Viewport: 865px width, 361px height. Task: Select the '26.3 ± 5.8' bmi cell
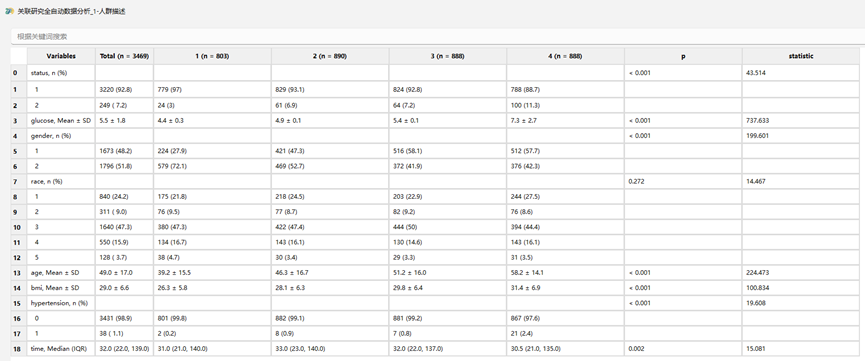point(212,288)
